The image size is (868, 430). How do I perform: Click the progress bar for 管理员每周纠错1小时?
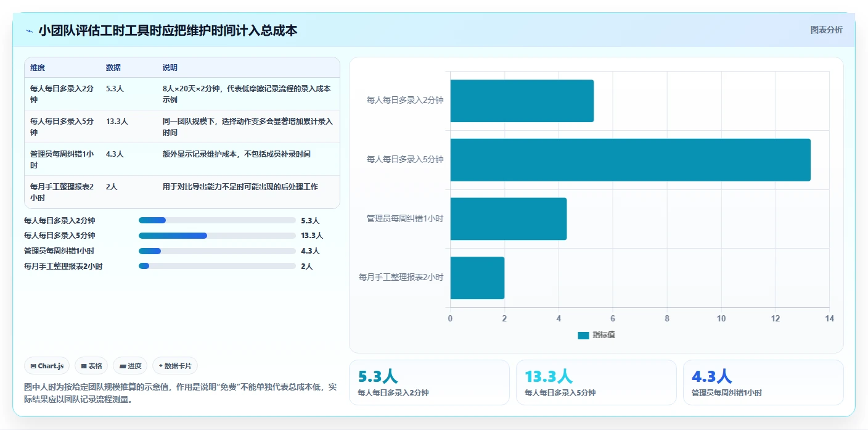217,251
